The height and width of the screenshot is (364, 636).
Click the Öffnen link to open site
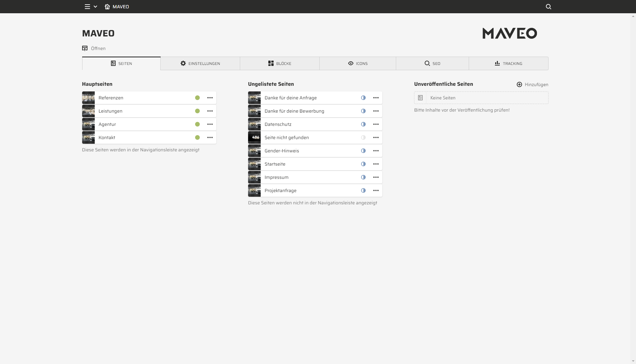point(94,48)
